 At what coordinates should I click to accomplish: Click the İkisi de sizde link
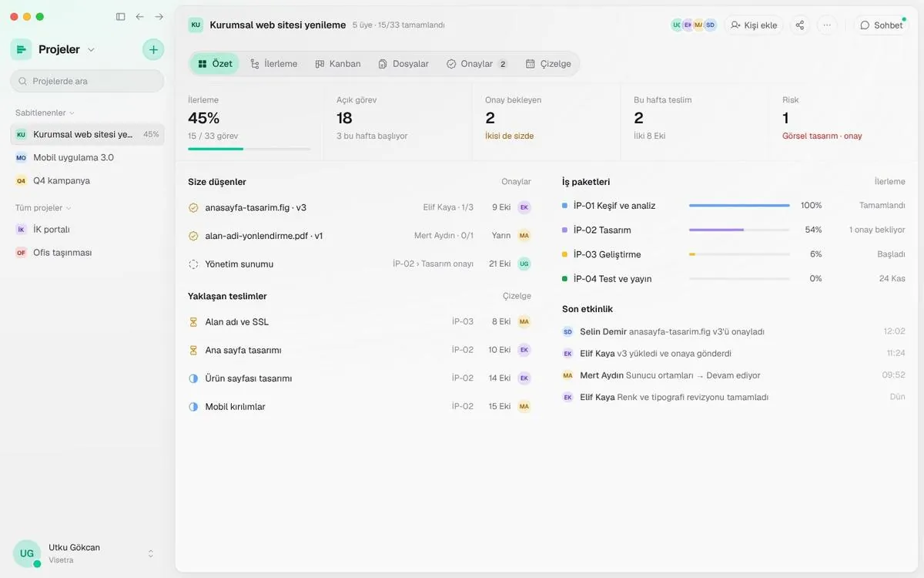click(509, 136)
